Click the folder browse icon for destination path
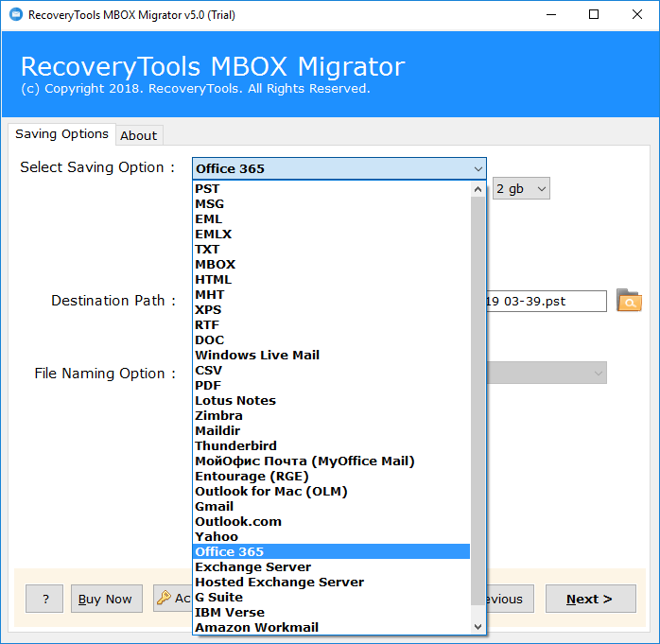 (x=629, y=301)
